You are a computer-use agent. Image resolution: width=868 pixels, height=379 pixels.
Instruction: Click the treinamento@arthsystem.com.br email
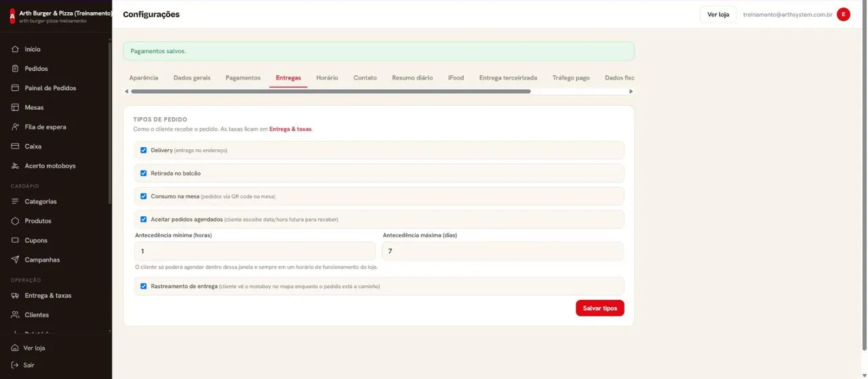[x=788, y=14]
